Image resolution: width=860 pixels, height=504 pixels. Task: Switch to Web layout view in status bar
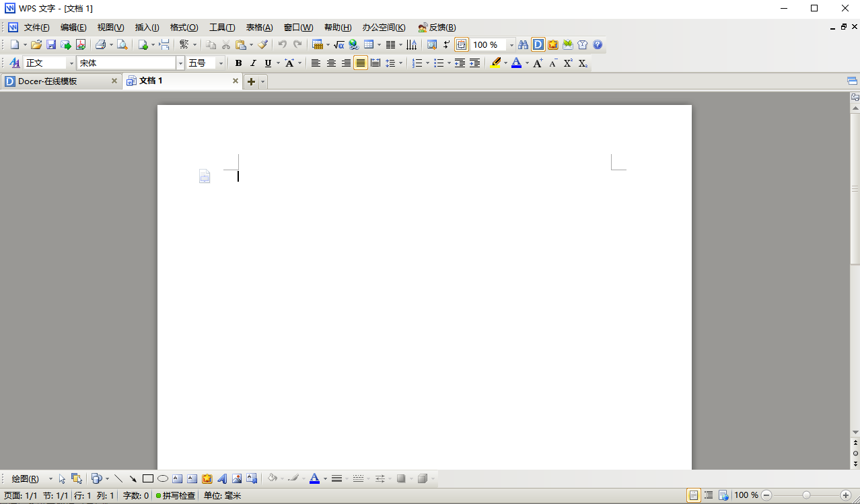[723, 495]
